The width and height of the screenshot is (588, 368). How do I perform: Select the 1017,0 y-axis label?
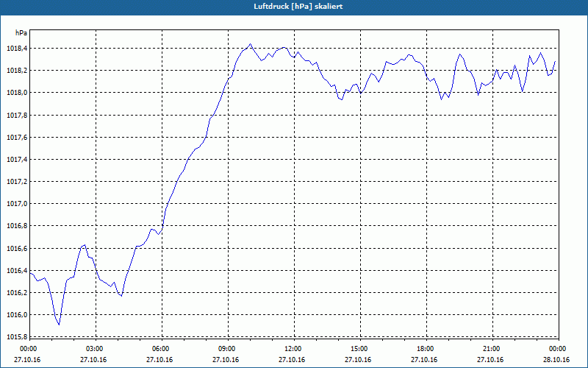[x=17, y=204]
